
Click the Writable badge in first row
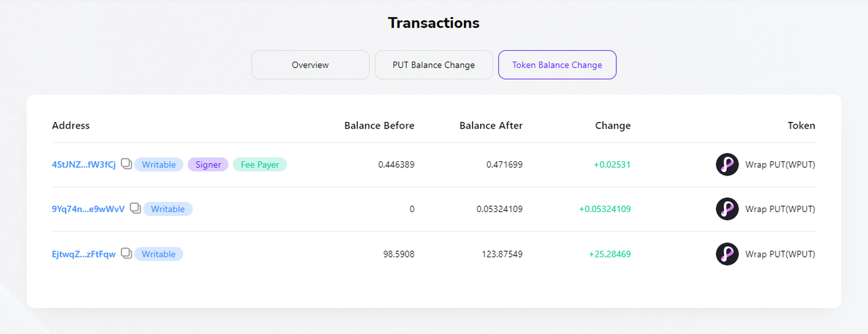tap(159, 165)
